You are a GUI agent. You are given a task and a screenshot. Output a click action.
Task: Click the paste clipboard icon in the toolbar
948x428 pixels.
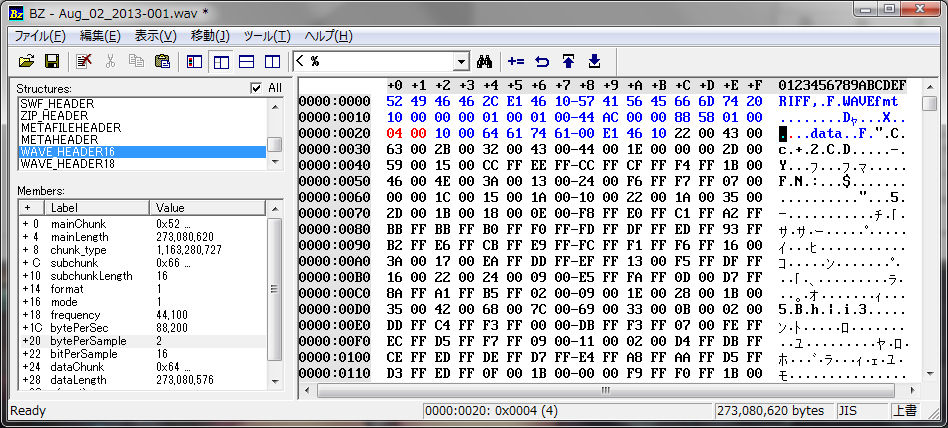(x=161, y=62)
